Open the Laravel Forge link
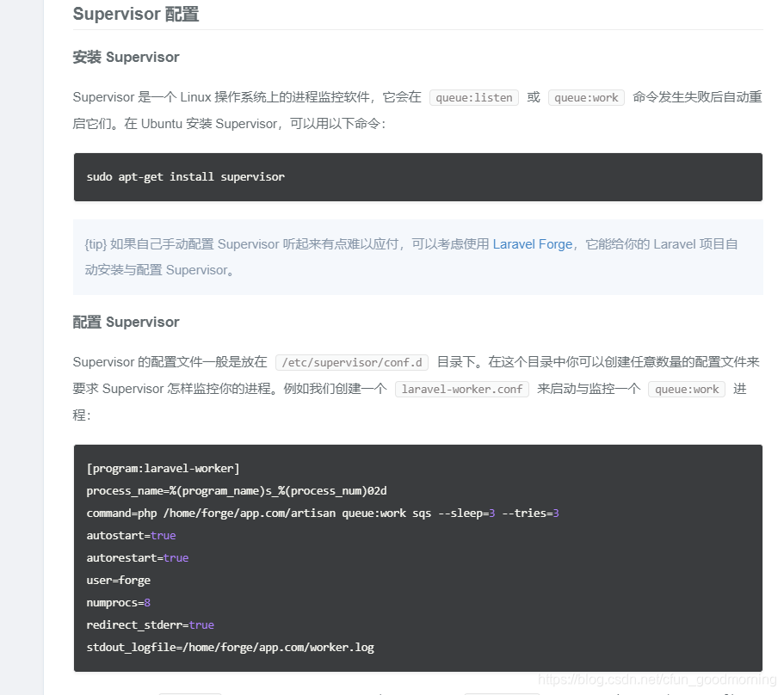 click(x=533, y=243)
